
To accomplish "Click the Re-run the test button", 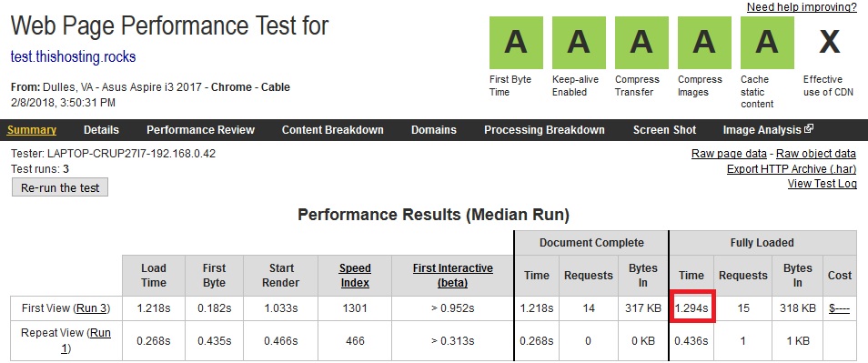I will [60, 187].
